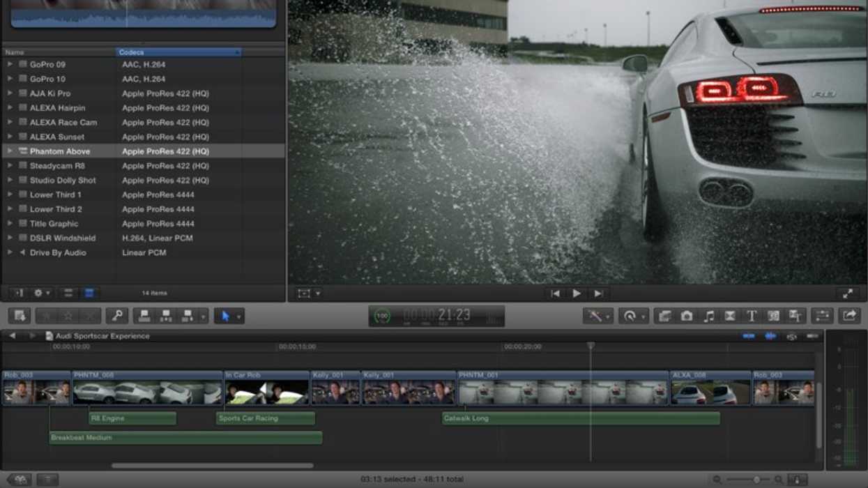Expand the AJA Ki Pro clip row
Screen dimensions: 868x488
pyautogui.click(x=10, y=93)
